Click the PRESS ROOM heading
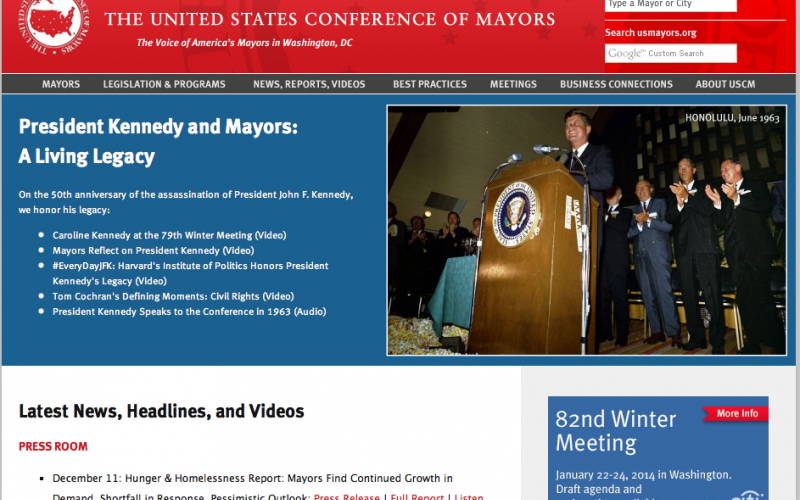 coord(53,446)
